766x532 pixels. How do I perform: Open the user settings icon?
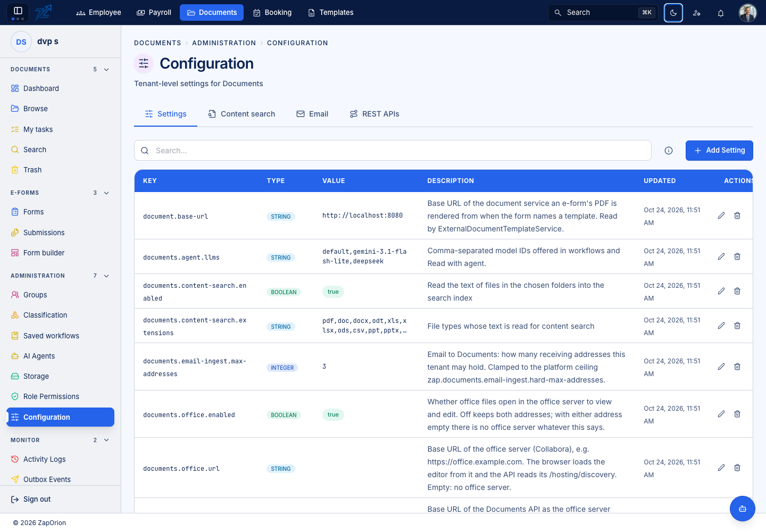click(697, 13)
